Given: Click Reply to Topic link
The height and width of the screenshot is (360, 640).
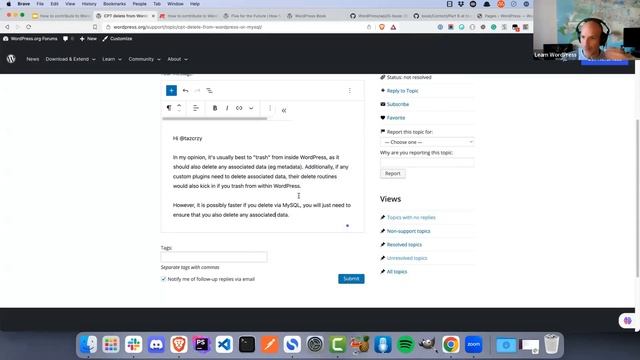Looking at the screenshot, I should pos(402,91).
